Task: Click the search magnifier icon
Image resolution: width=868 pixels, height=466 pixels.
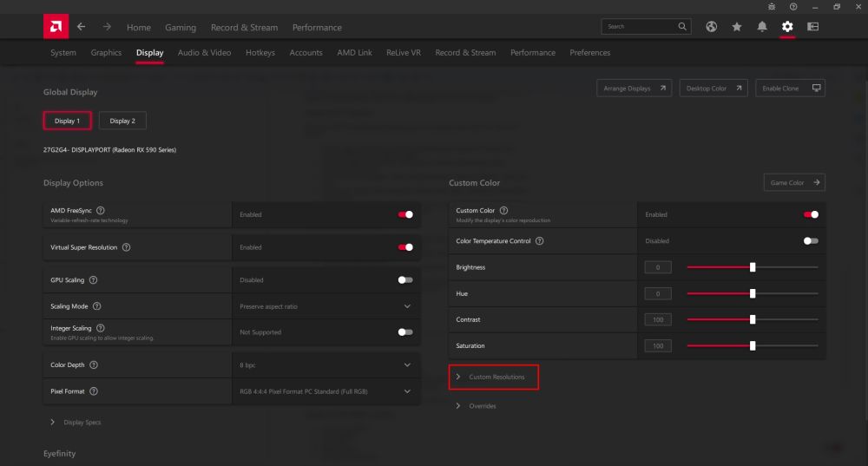Action: click(682, 27)
